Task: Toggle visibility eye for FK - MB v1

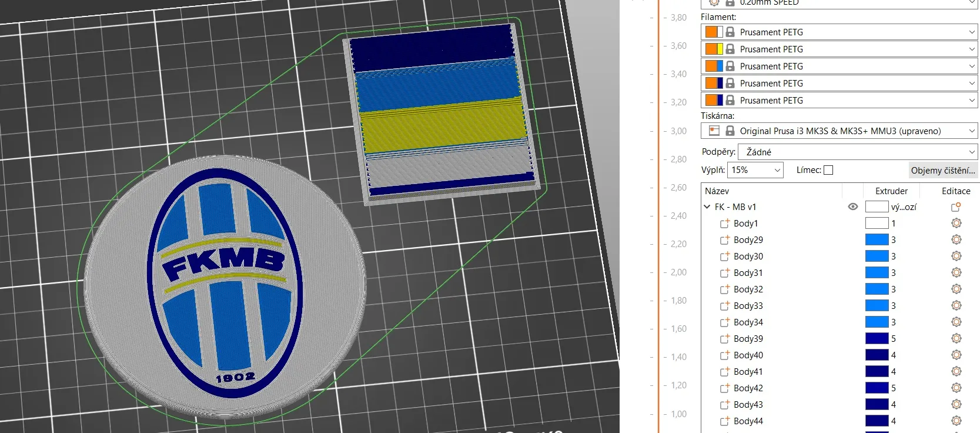Action: click(x=853, y=206)
